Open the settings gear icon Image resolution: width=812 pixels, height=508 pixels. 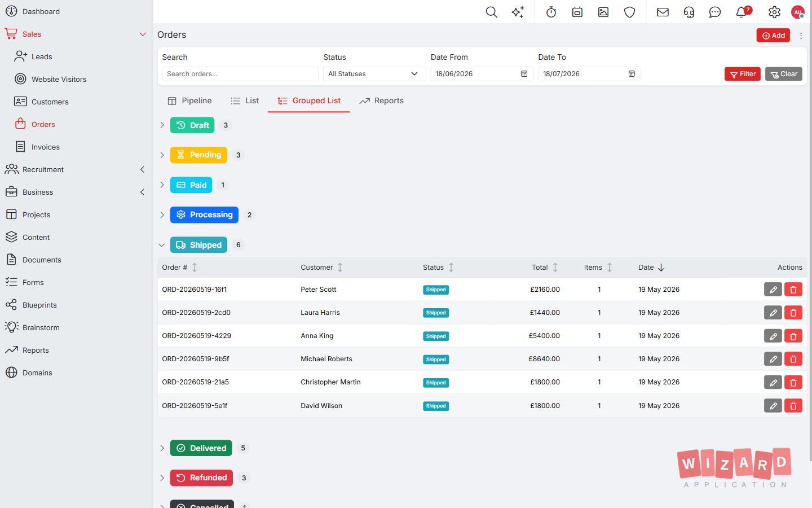point(775,12)
